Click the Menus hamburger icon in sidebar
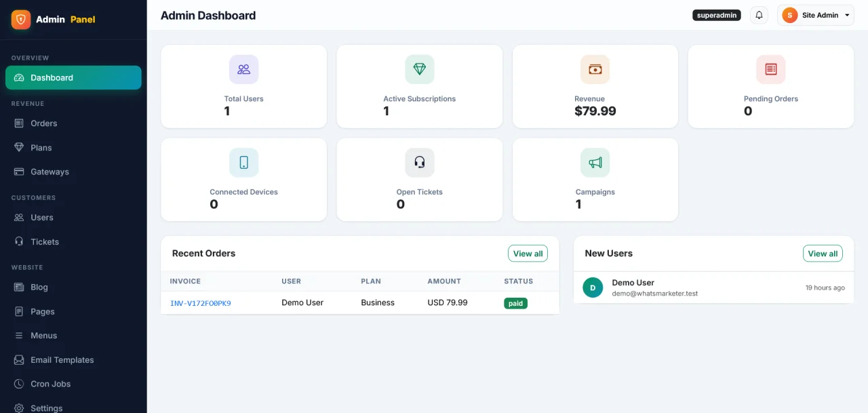This screenshot has height=413, width=868. tap(19, 336)
